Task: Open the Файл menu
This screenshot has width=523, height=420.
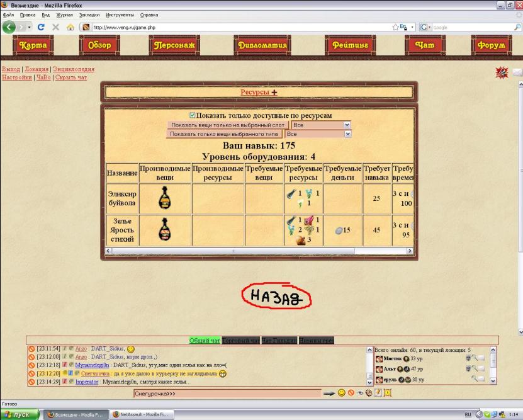Action: coord(8,14)
